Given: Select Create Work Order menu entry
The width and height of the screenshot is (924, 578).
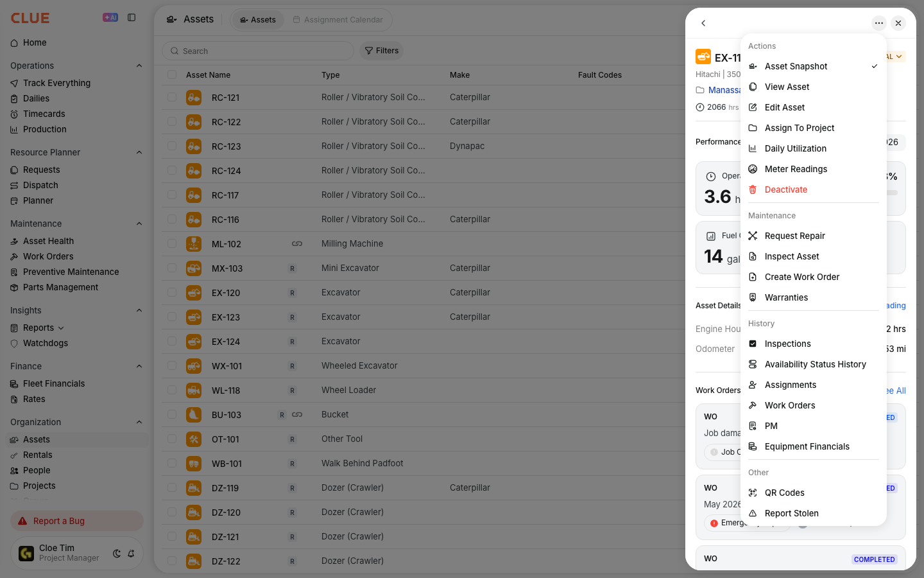Looking at the screenshot, I should [814, 277].
